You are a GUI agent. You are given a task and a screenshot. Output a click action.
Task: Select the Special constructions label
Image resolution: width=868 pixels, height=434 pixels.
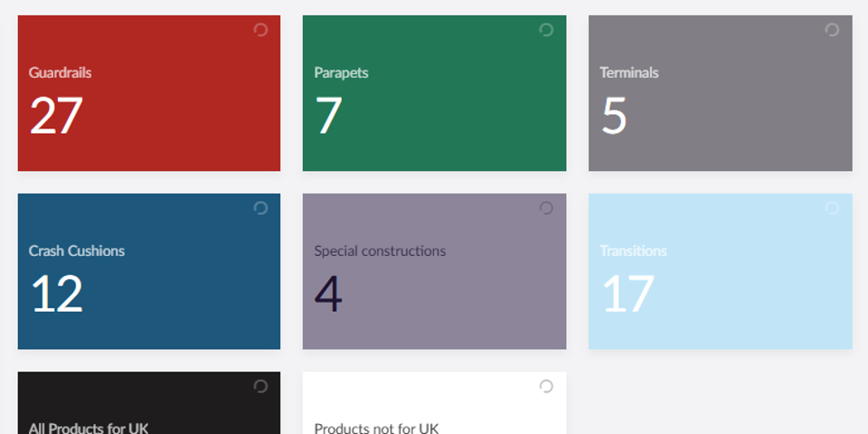[380, 250]
